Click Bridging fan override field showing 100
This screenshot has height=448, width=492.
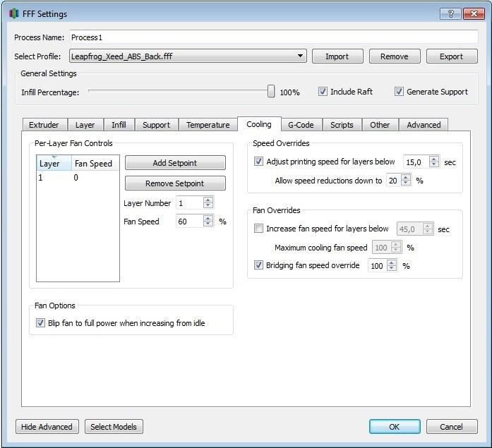click(378, 266)
